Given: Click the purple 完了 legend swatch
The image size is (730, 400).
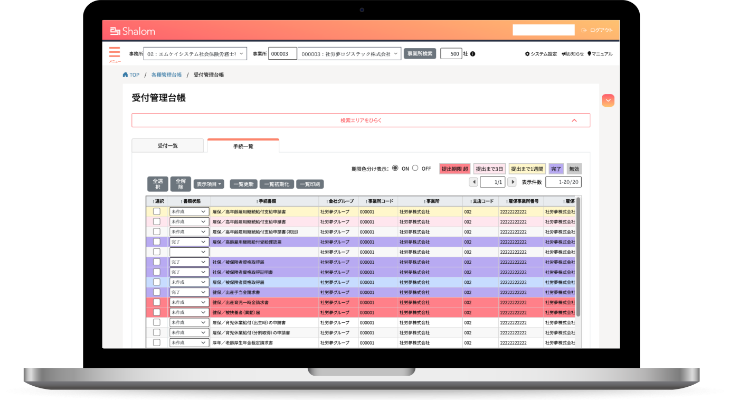Looking at the screenshot, I should pyautogui.click(x=556, y=169).
